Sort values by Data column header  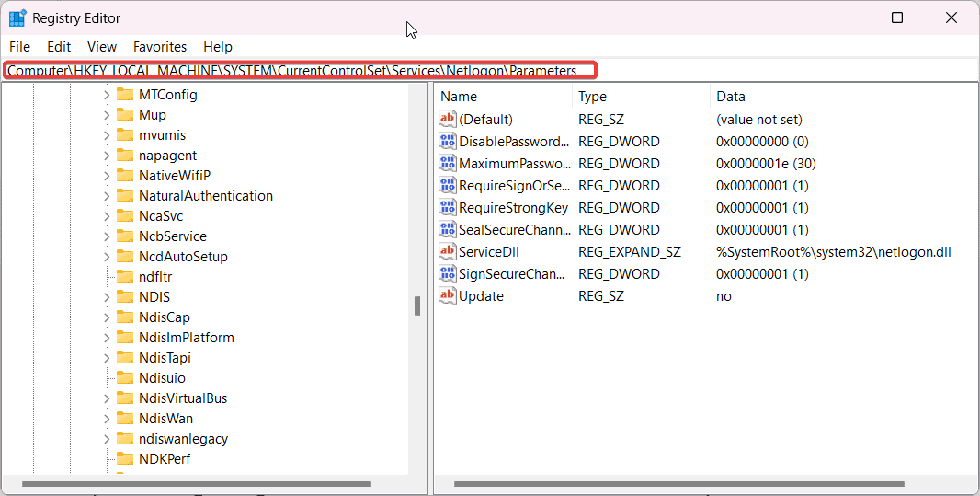[x=844, y=97]
